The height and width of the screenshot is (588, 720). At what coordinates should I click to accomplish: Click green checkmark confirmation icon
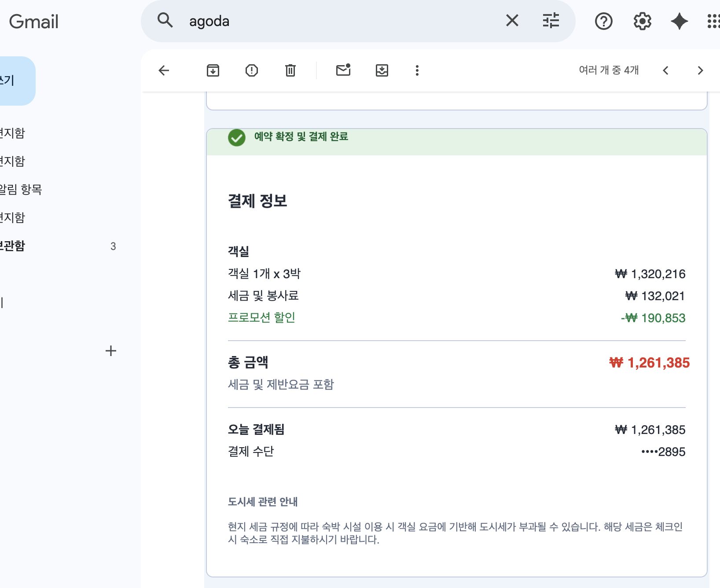click(x=237, y=138)
